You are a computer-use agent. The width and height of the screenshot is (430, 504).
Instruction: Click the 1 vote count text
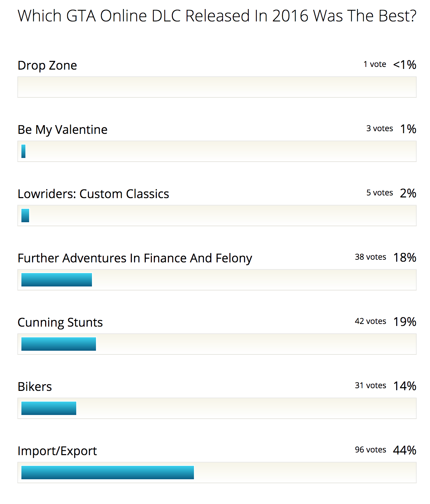point(375,64)
